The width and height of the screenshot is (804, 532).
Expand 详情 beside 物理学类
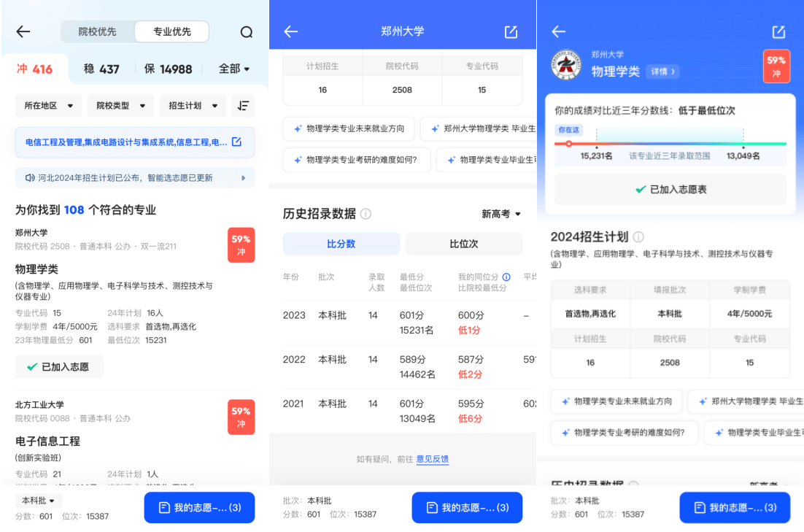click(x=662, y=72)
